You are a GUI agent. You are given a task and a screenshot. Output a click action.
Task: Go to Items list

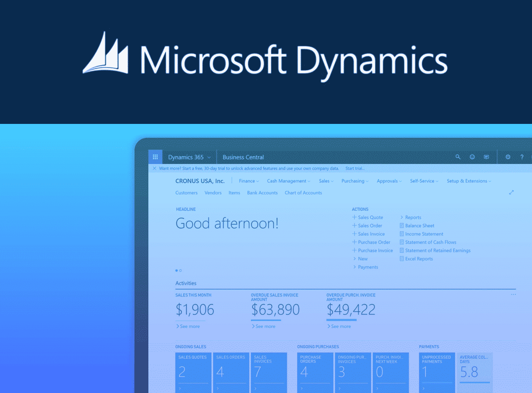click(234, 193)
